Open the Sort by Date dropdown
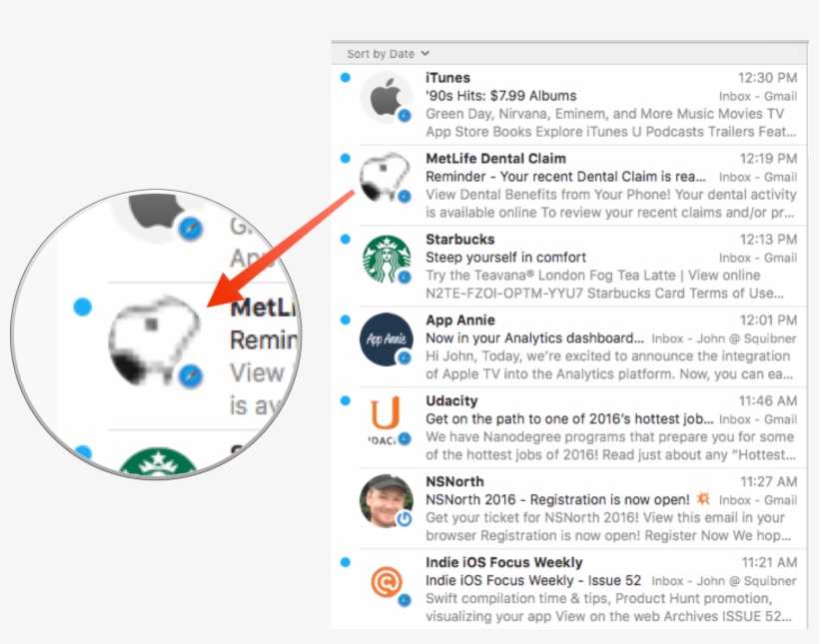Screen dimensions: 819x644 tap(389, 54)
